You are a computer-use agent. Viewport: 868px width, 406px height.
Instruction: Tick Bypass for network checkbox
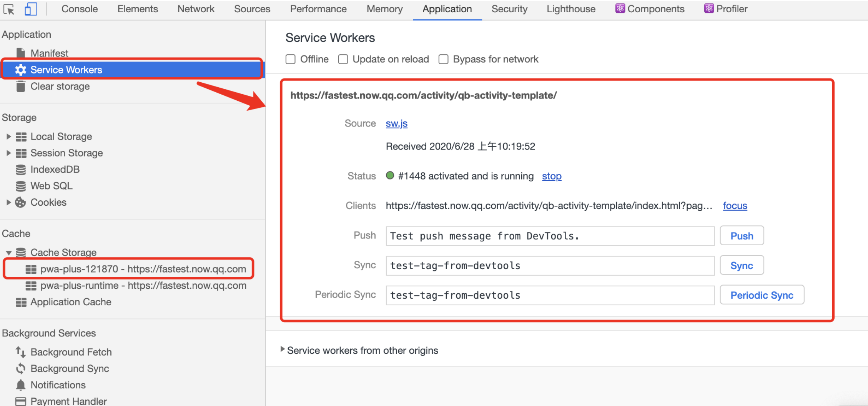click(x=444, y=59)
